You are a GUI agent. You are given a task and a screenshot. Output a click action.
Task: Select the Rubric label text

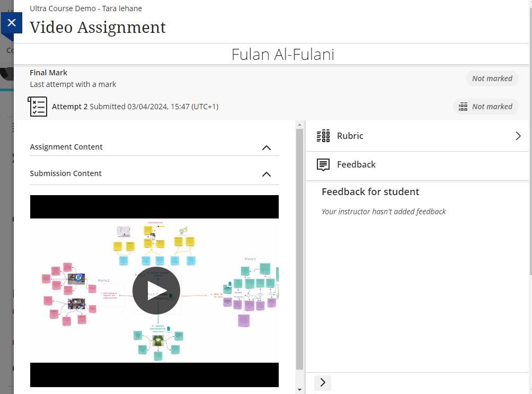coord(350,136)
